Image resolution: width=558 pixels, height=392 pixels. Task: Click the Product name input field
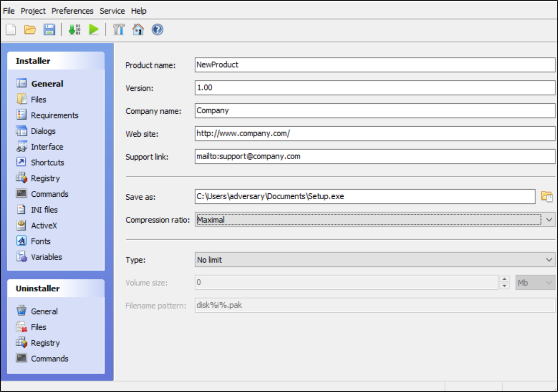[x=374, y=65]
